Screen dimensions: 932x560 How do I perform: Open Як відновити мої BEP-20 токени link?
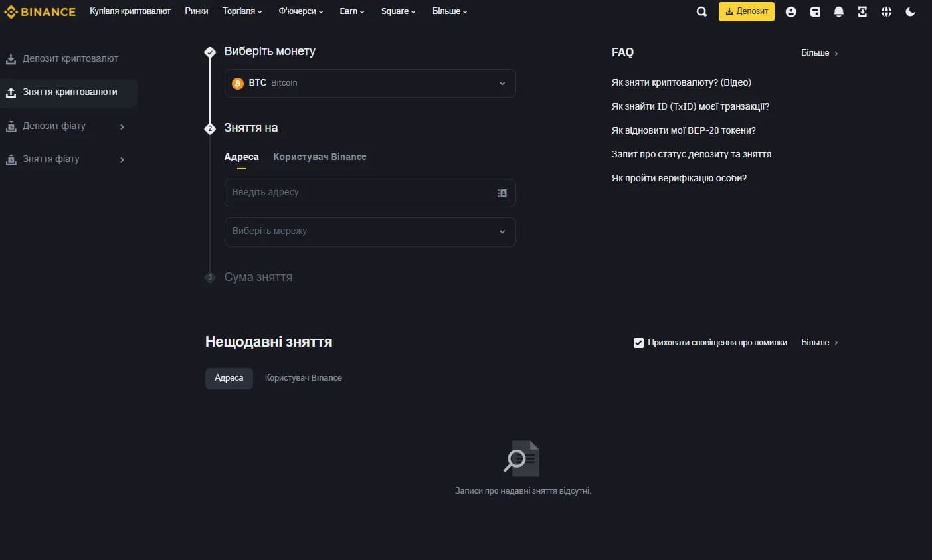click(684, 130)
